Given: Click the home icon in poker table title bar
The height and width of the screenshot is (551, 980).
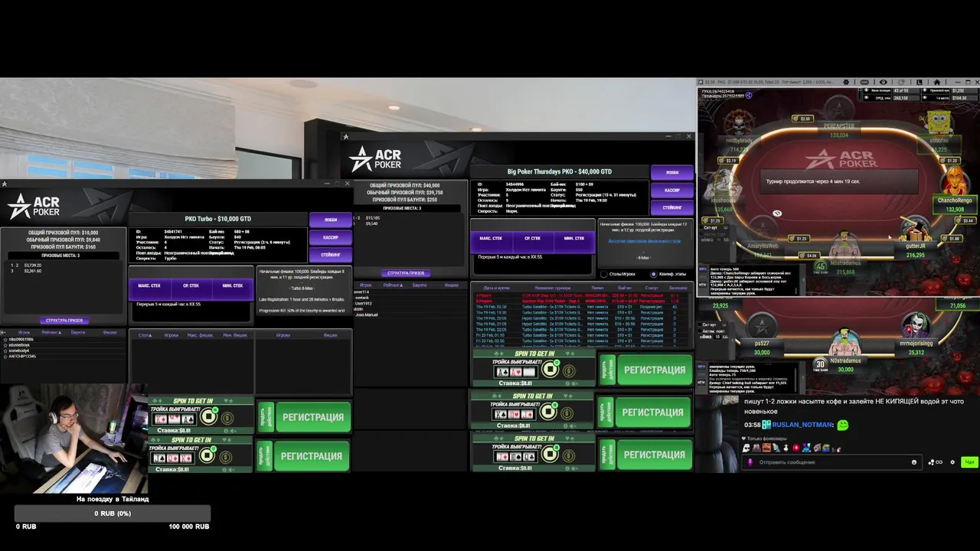Looking at the screenshot, I should [937, 82].
